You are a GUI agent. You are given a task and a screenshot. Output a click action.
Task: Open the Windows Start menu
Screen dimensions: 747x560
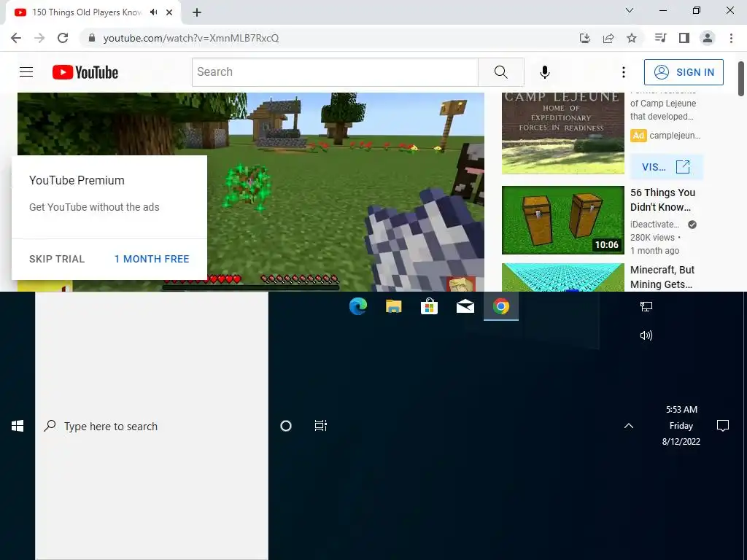pyautogui.click(x=18, y=426)
